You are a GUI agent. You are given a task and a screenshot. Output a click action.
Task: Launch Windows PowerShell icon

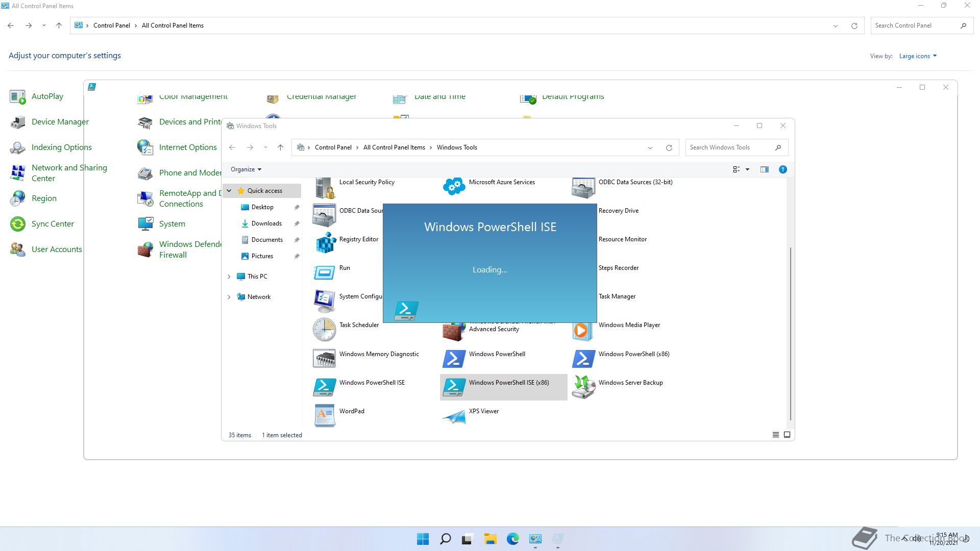pos(454,358)
